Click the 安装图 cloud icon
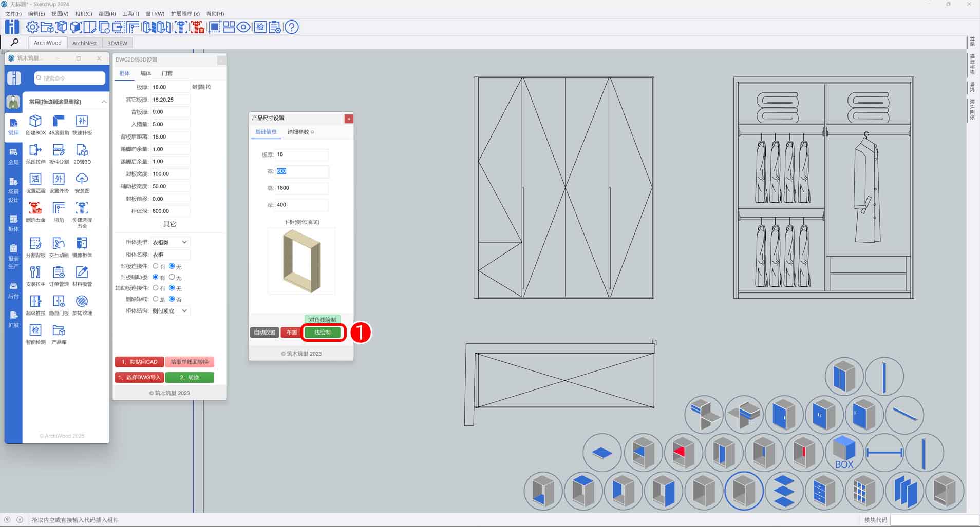This screenshot has height=527, width=980. (82, 179)
